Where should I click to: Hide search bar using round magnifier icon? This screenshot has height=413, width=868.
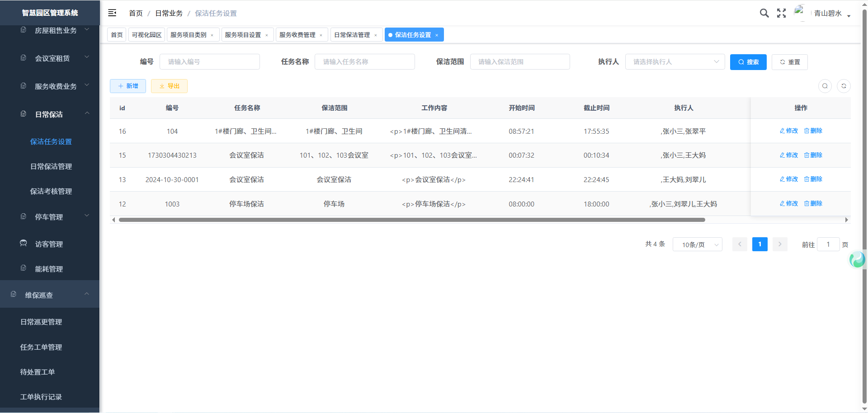(825, 86)
